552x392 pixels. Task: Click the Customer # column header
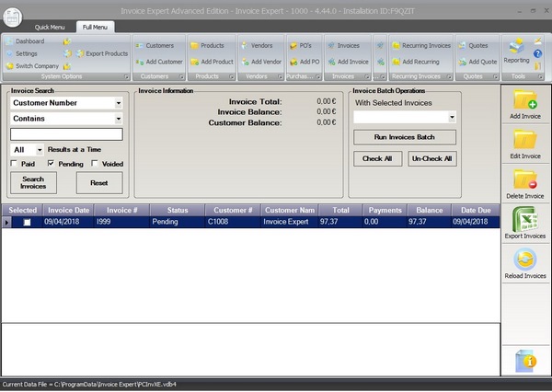[233, 211]
